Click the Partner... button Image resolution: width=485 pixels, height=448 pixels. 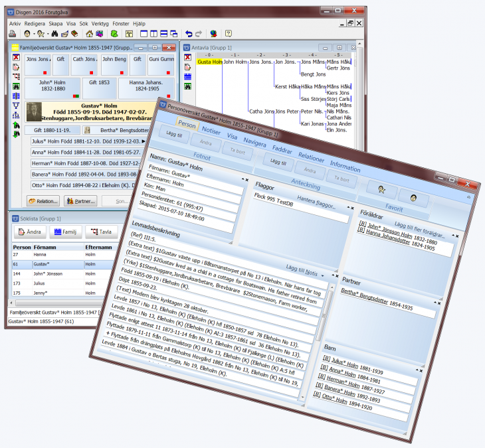[81, 201]
